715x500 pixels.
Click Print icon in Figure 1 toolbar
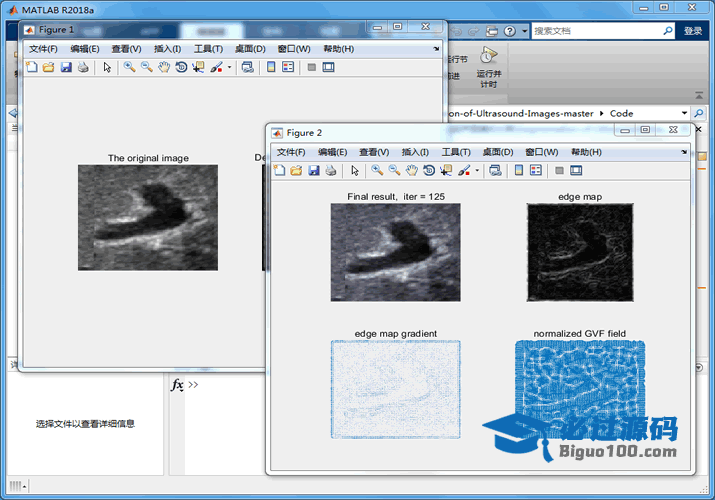(83, 67)
